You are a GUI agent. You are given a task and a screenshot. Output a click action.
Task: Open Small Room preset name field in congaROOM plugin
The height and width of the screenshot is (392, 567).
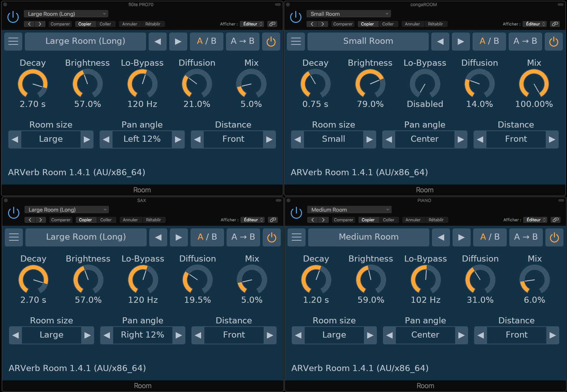click(368, 41)
